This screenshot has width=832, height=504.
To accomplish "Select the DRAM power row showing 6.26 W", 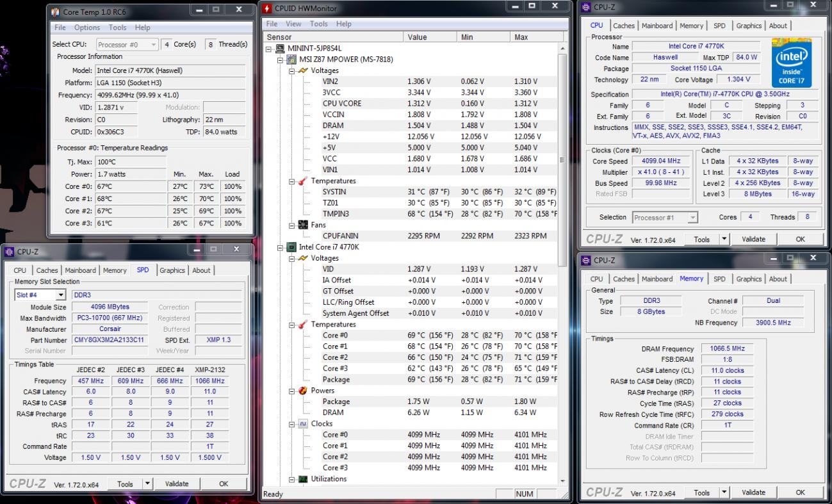I will coord(411,412).
